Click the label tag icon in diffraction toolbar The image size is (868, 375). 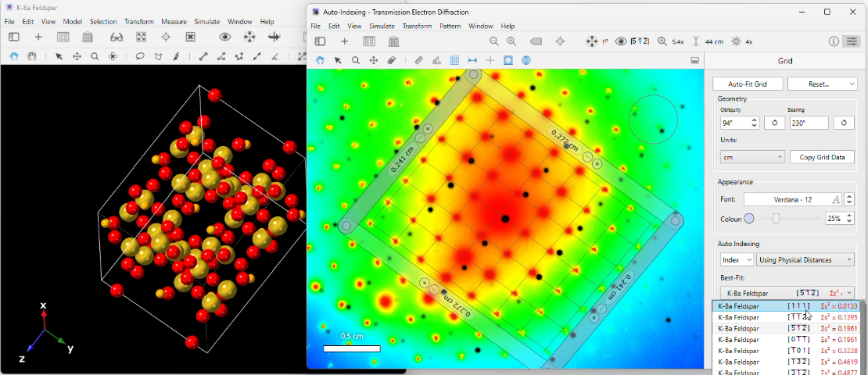pos(536,41)
